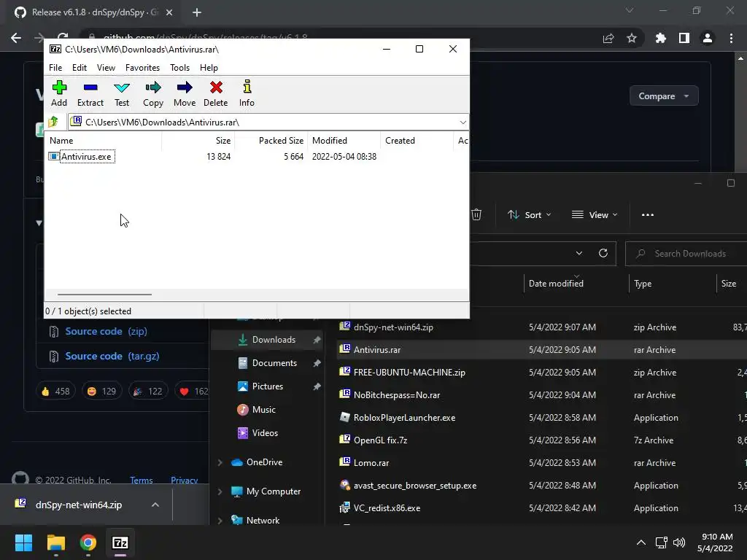Image resolution: width=747 pixels, height=560 pixels.
Task: Open the Favorites menu in 7-Zip
Action: (x=142, y=68)
